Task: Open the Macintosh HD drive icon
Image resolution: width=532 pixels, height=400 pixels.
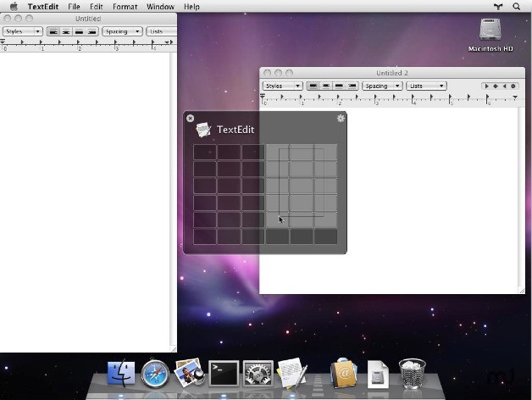Action: pyautogui.click(x=490, y=32)
